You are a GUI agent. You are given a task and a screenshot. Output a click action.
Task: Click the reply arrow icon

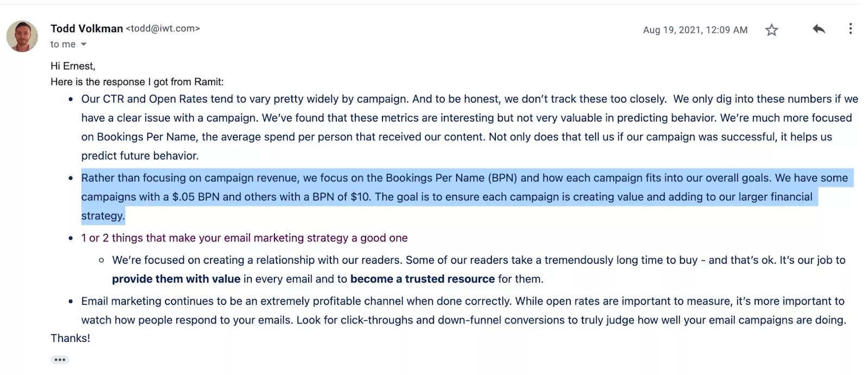click(819, 29)
